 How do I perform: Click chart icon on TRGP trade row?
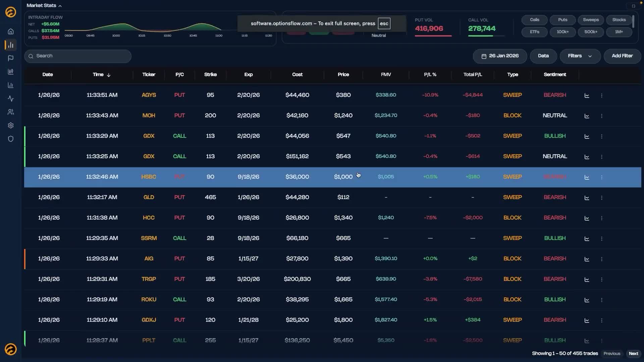tap(587, 280)
